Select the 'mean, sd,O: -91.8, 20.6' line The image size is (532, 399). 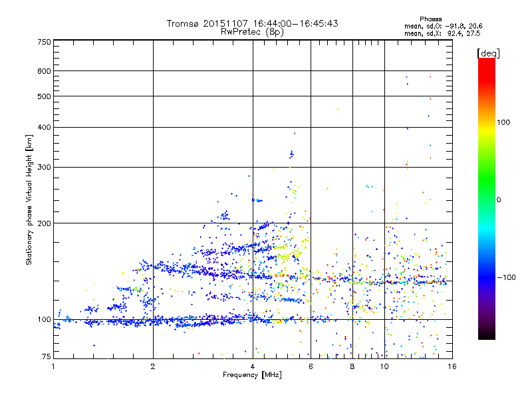[x=443, y=26]
